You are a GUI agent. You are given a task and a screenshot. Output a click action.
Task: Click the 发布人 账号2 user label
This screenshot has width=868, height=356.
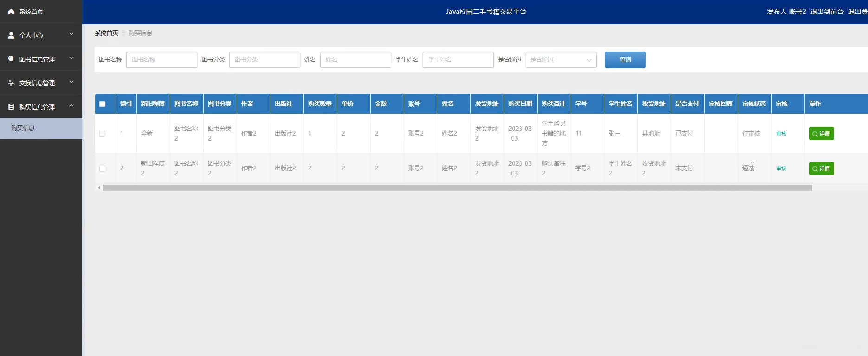(x=786, y=12)
